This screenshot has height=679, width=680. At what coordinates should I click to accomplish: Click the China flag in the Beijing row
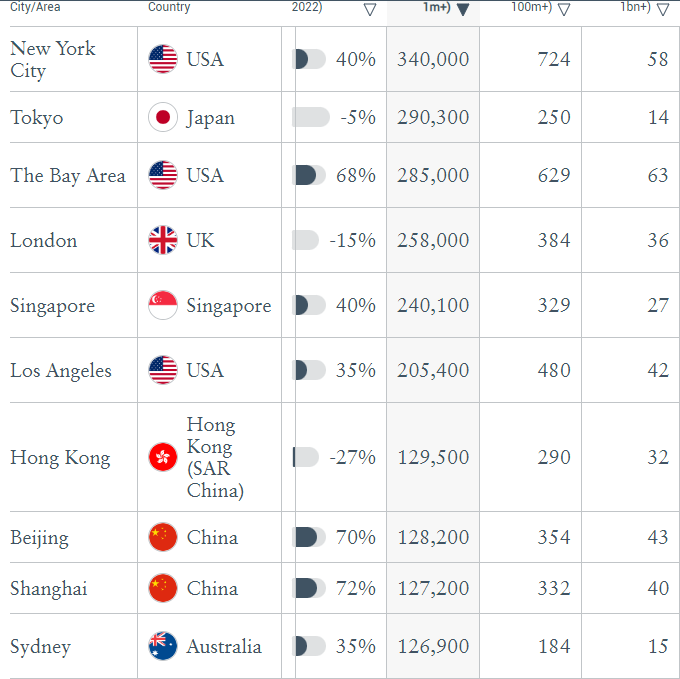tap(163, 537)
